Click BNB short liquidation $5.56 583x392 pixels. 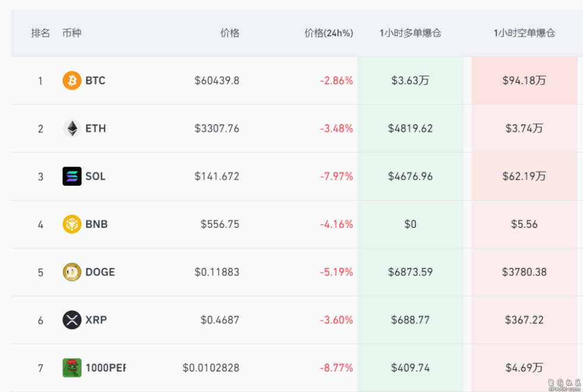tap(524, 224)
